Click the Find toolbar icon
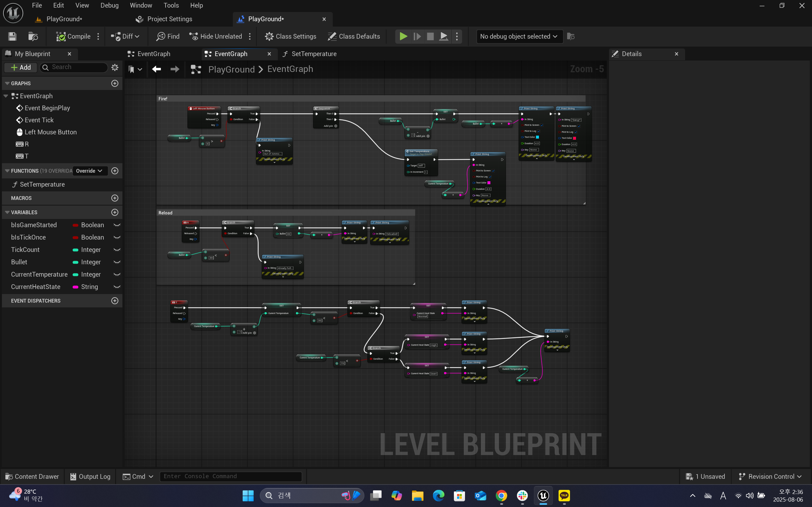812x507 pixels. 168,36
